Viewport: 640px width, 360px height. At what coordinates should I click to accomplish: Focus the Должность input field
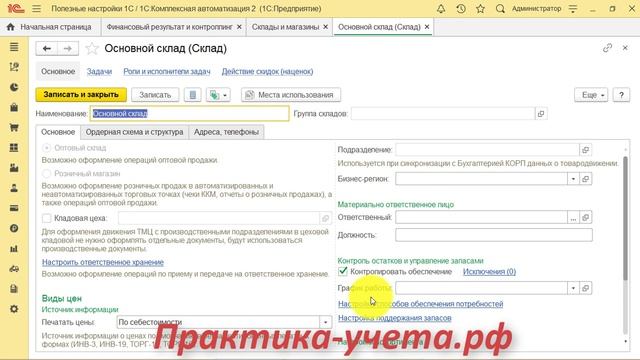coord(494,235)
